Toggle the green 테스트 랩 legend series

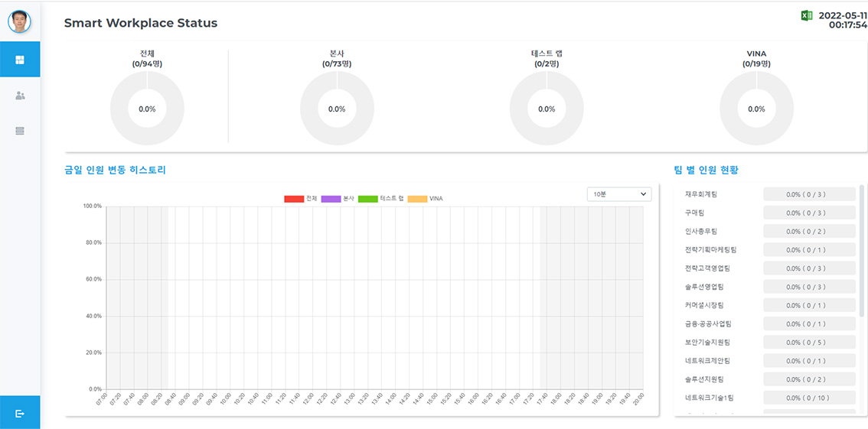(368, 199)
